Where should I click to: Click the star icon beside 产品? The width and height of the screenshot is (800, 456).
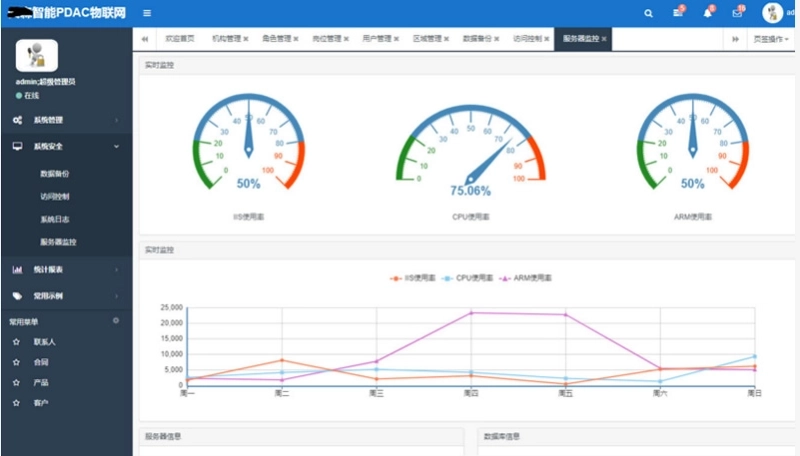click(16, 383)
